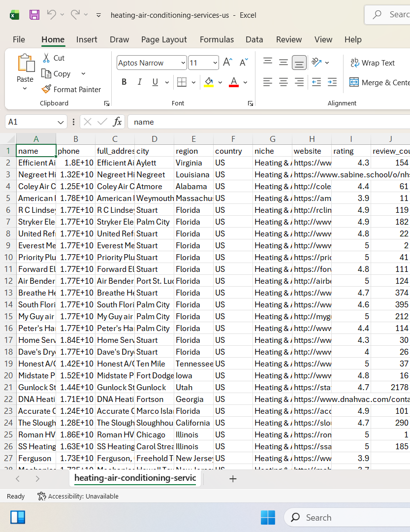Open the View tab
The height and width of the screenshot is (532, 410).
click(323, 40)
